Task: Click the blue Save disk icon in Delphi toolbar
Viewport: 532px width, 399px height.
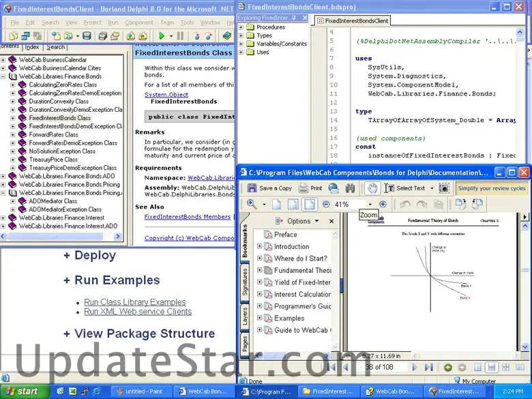Action: tap(87, 35)
